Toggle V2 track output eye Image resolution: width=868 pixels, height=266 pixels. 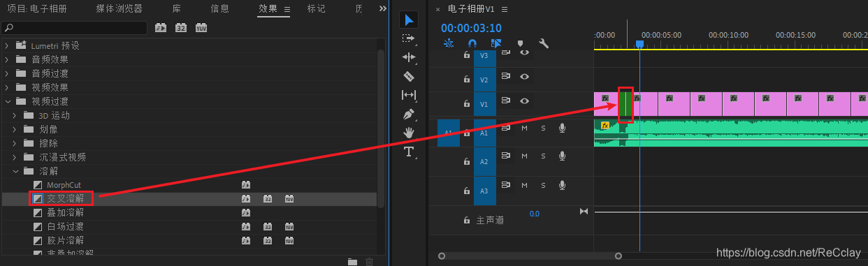point(524,77)
